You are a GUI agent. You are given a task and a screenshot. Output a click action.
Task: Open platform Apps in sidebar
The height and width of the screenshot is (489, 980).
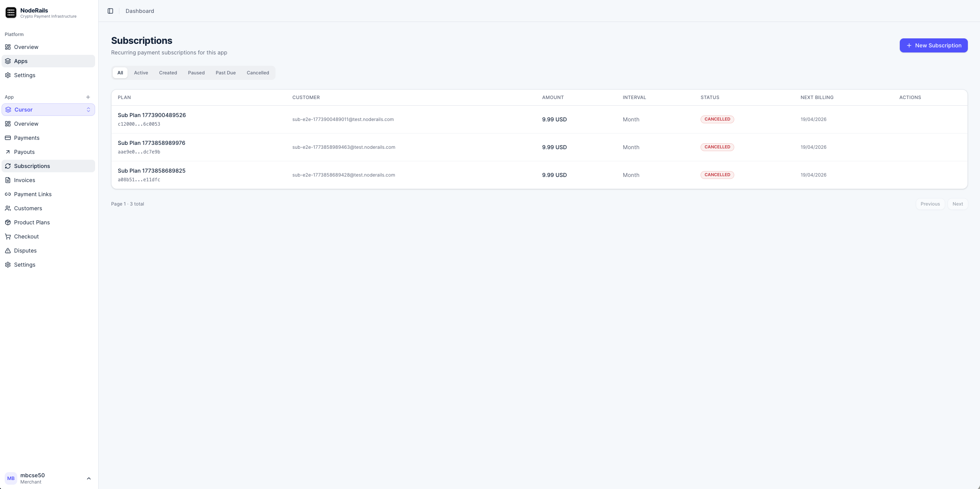(21, 61)
